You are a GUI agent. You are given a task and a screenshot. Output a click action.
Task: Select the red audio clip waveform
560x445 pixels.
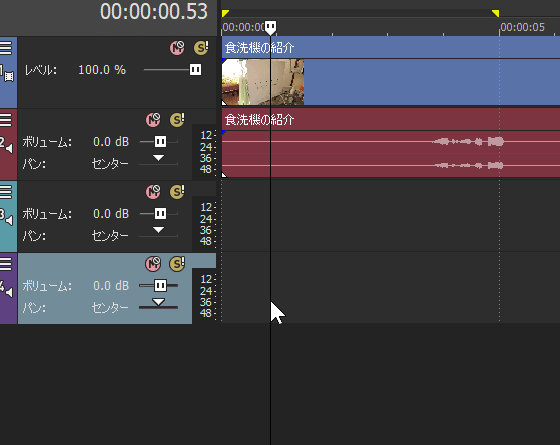(x=391, y=154)
